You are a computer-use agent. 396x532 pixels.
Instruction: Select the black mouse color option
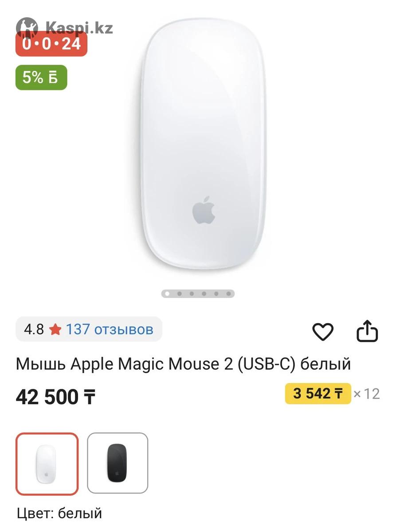(x=118, y=463)
